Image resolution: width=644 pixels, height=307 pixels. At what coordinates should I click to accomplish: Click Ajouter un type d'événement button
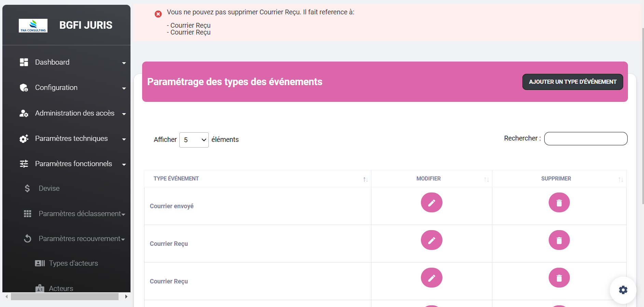coord(572,82)
